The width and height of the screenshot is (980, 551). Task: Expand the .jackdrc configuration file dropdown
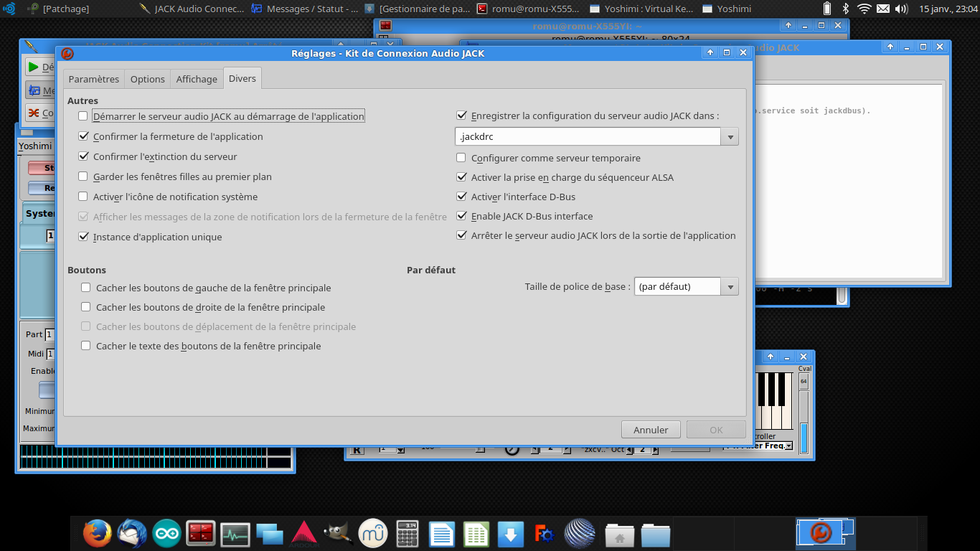pos(730,136)
